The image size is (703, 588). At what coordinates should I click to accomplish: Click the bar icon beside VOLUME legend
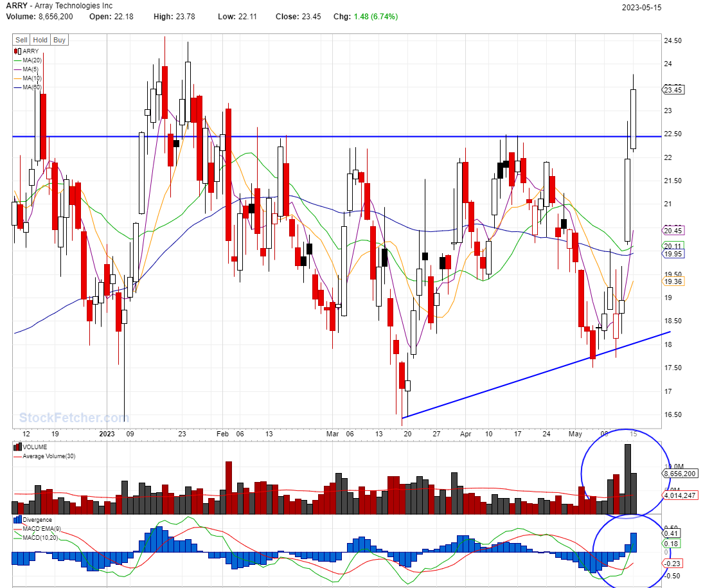[17, 447]
